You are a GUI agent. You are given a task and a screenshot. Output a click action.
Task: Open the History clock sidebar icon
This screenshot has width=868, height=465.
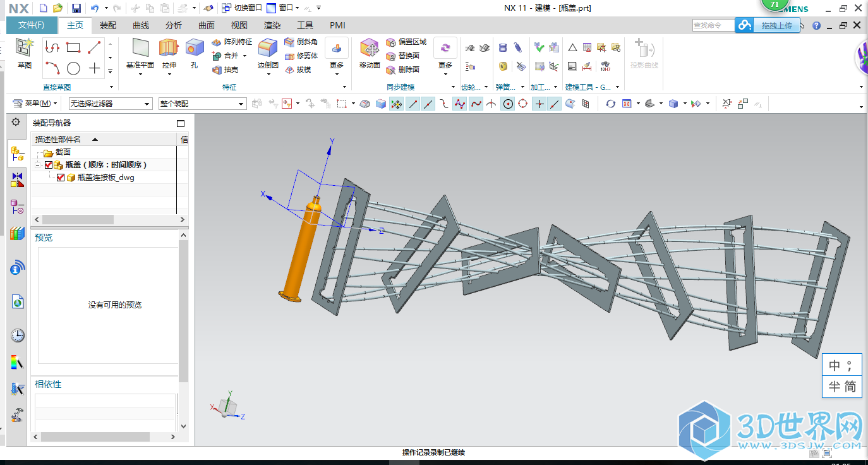17,335
